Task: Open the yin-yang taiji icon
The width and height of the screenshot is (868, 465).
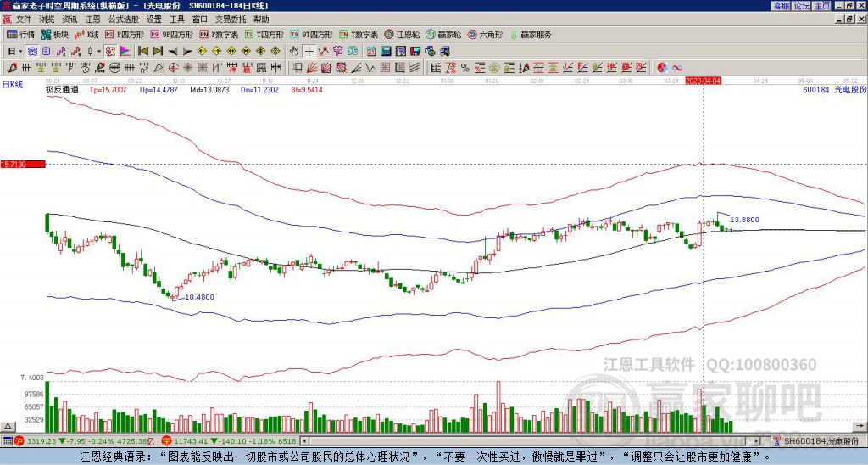Action: click(662, 68)
